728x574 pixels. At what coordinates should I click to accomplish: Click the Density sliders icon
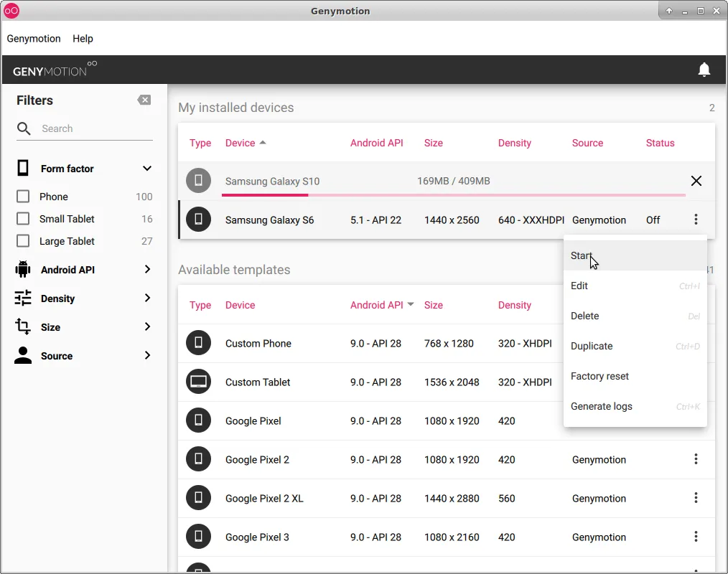pos(23,298)
